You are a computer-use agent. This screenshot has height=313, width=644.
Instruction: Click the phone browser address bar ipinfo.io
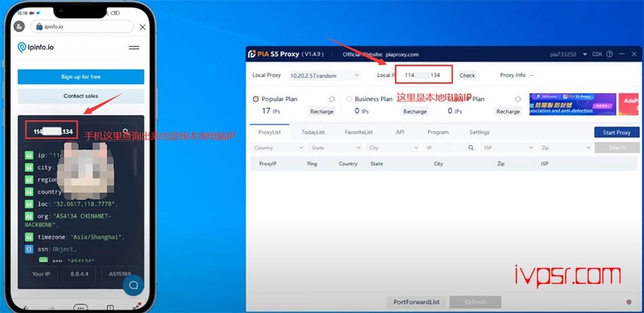click(82, 26)
